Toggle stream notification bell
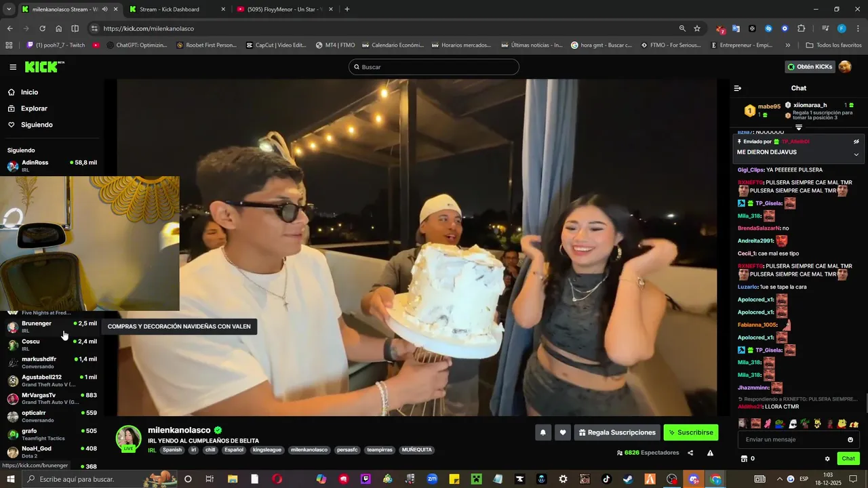 click(x=542, y=432)
